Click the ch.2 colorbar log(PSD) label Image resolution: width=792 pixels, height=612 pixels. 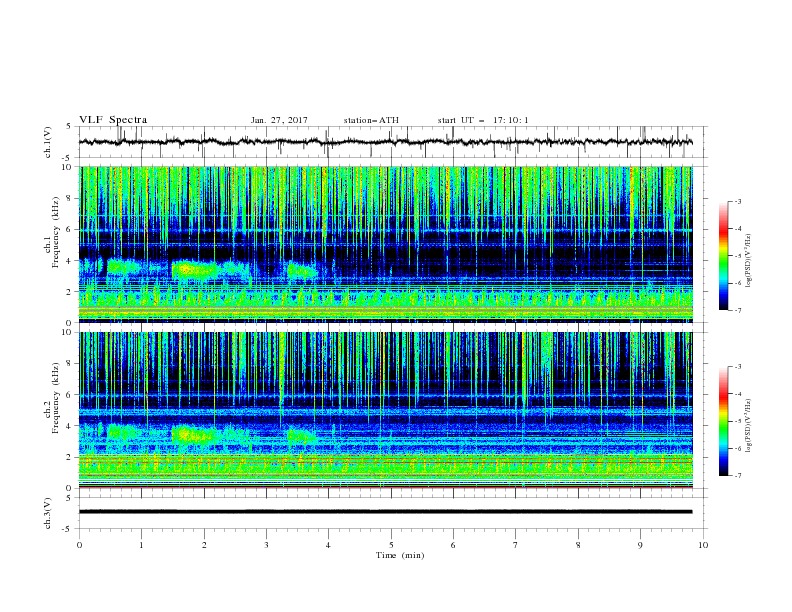pyautogui.click(x=749, y=425)
